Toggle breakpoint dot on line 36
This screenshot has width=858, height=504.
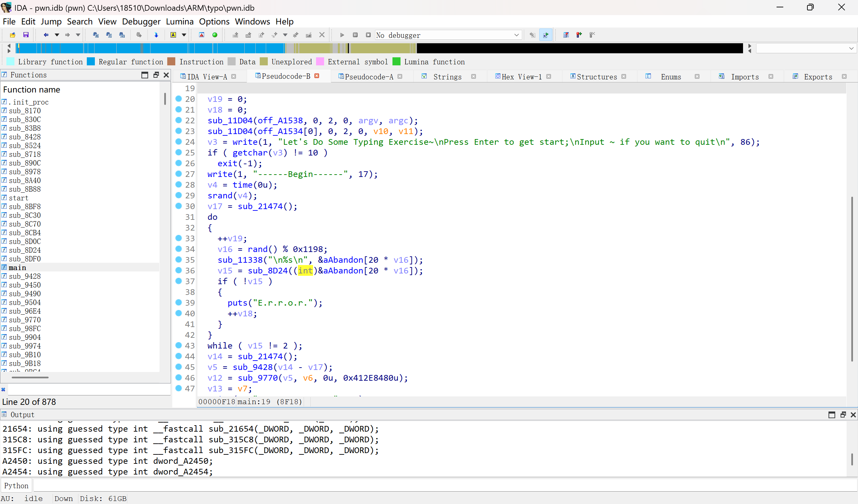click(x=178, y=270)
